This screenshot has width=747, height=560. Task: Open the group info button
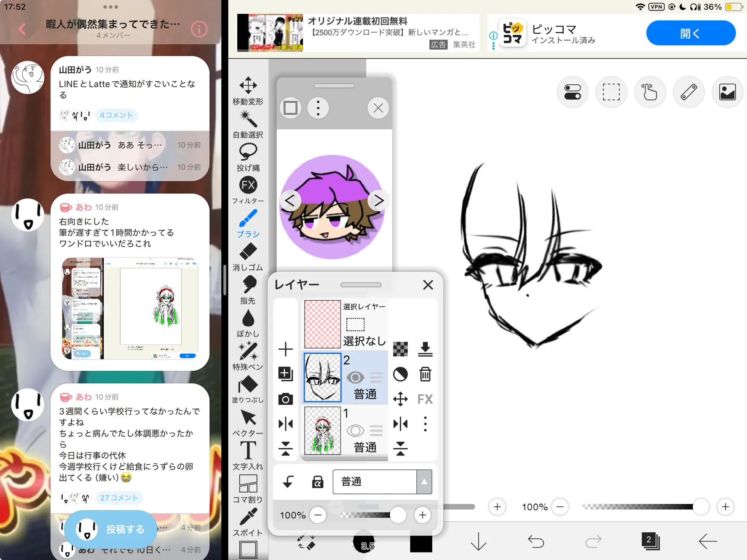tap(199, 29)
